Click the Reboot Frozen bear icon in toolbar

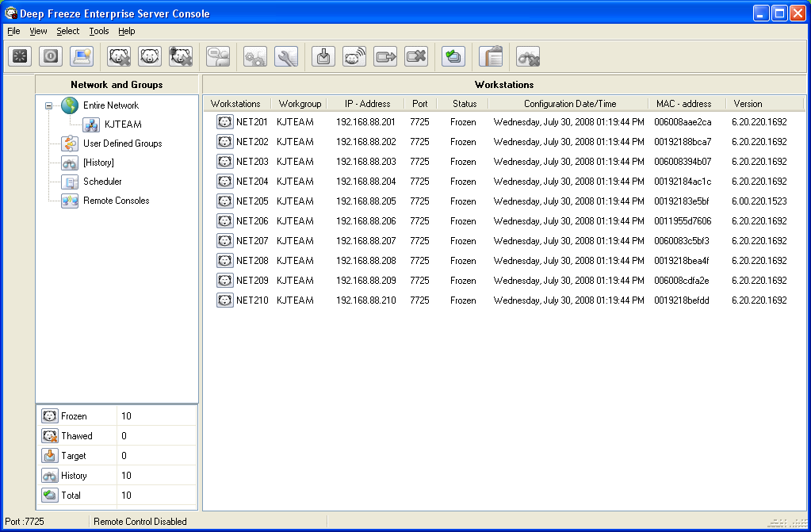pyautogui.click(x=150, y=56)
